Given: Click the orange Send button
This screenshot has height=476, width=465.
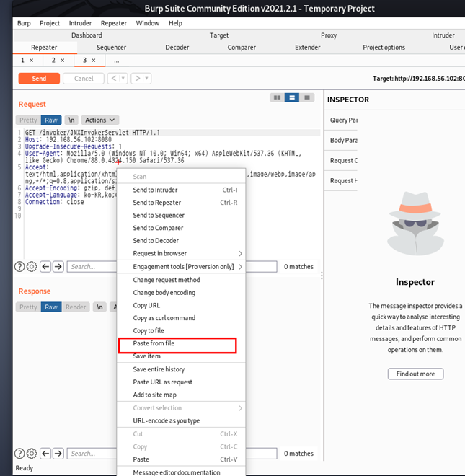Looking at the screenshot, I should pos(39,79).
